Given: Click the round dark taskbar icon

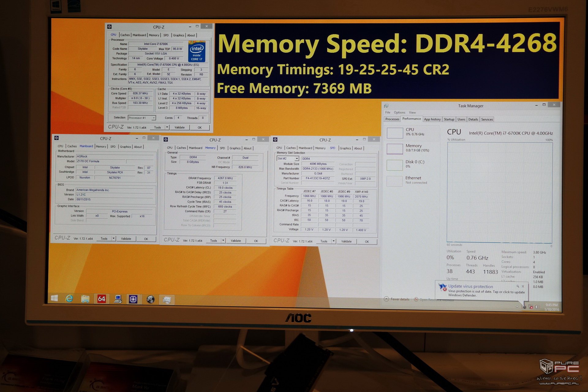Looking at the screenshot, I should point(150,300).
